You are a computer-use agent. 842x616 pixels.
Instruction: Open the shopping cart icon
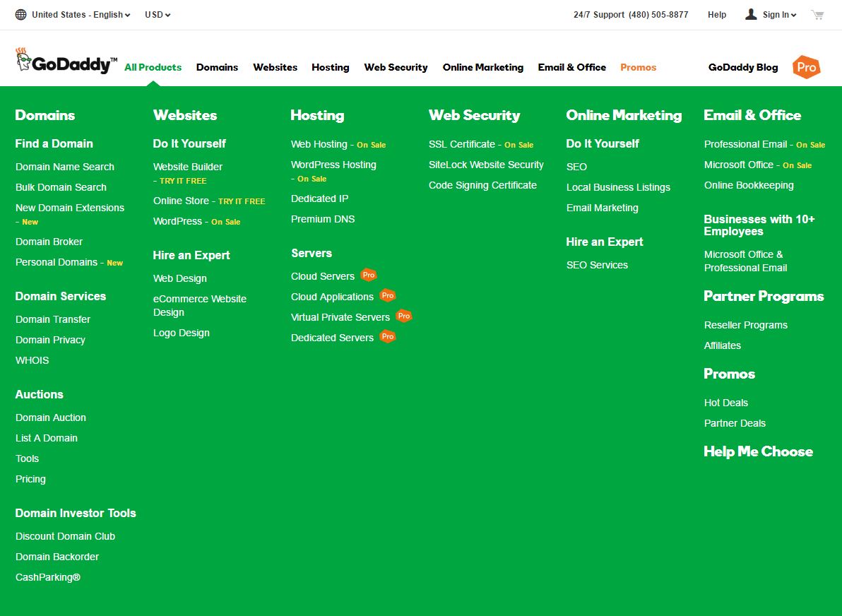coord(817,15)
